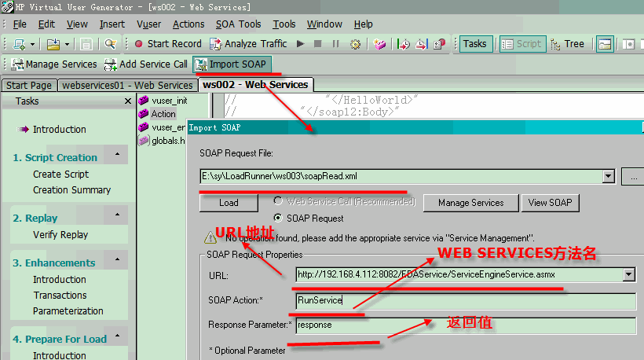
Task: Open the Verify Replay task
Action: coord(60,235)
